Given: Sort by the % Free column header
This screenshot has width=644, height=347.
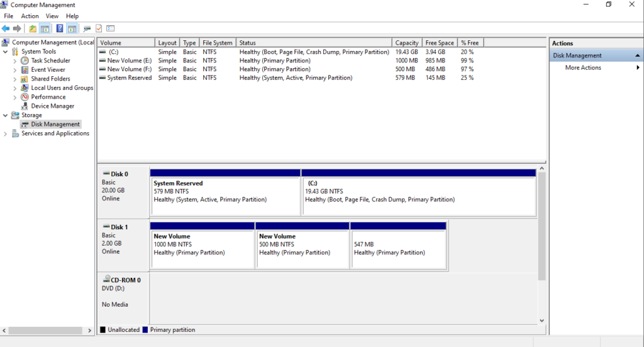Looking at the screenshot, I should [470, 43].
